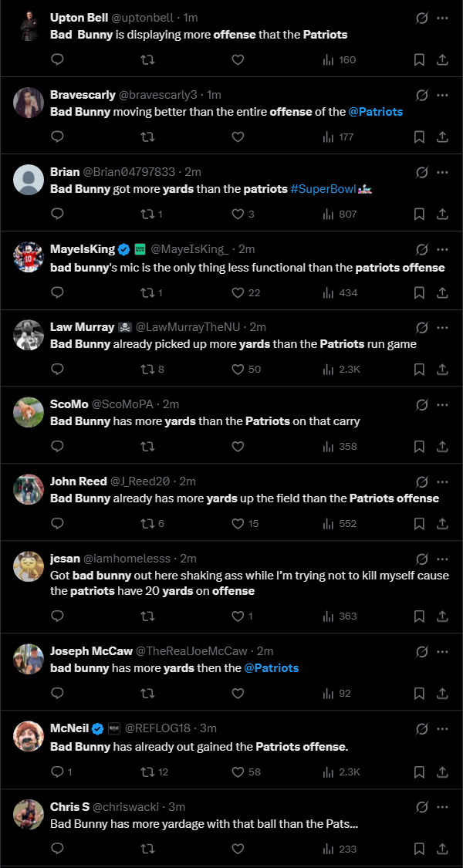This screenshot has width=463, height=868.
Task: Open more options menu on Chris S's tweet
Action: [443, 807]
